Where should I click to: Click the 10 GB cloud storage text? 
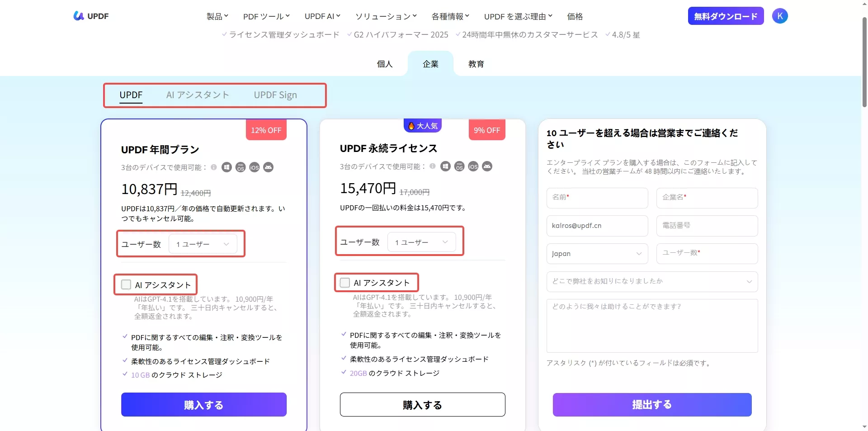pos(177,375)
